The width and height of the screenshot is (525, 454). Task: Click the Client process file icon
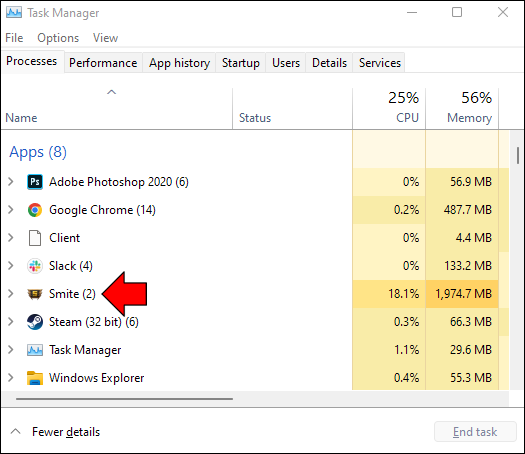click(x=35, y=238)
